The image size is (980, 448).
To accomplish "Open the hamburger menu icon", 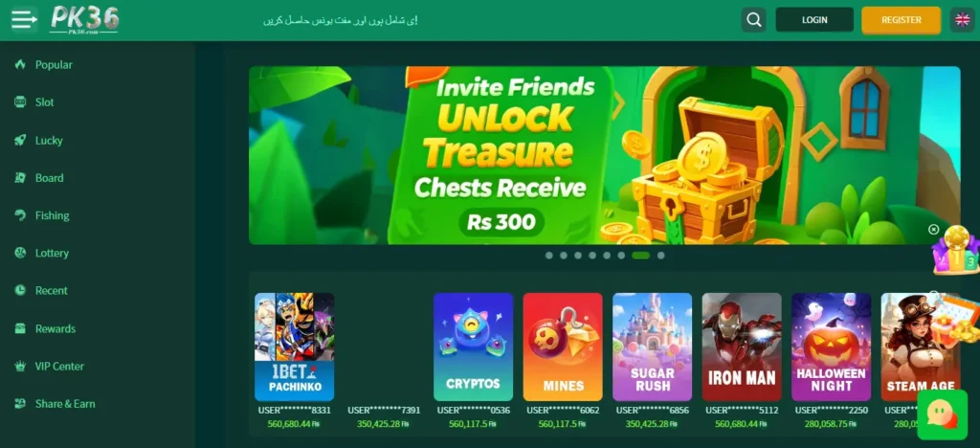I will 24,20.
